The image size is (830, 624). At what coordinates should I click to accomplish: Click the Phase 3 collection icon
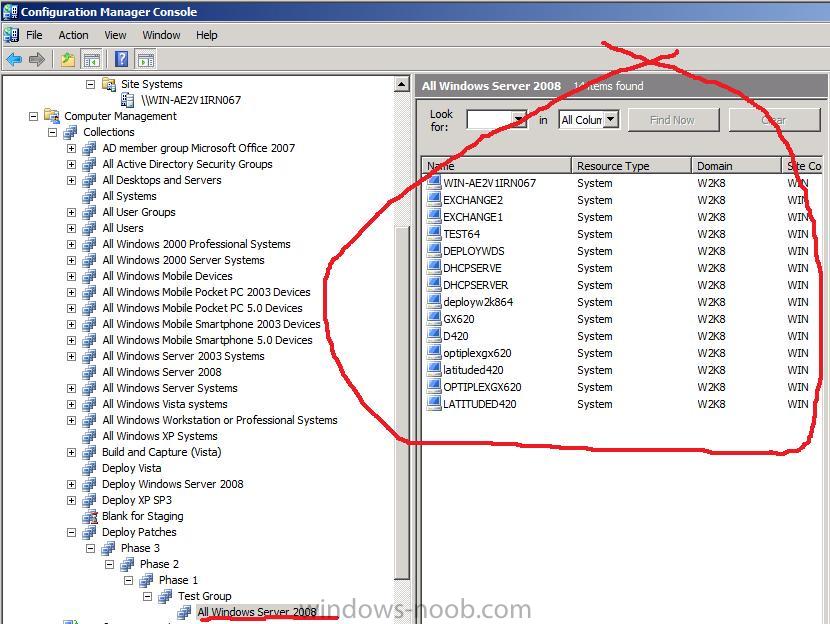point(109,548)
